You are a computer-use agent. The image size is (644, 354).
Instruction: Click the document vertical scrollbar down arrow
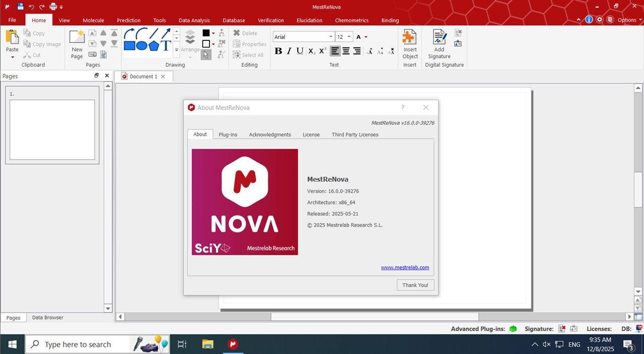638,292
